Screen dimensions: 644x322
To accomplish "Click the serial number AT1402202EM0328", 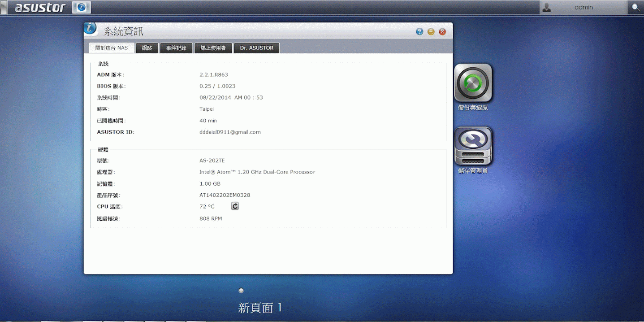I will 225,196.
